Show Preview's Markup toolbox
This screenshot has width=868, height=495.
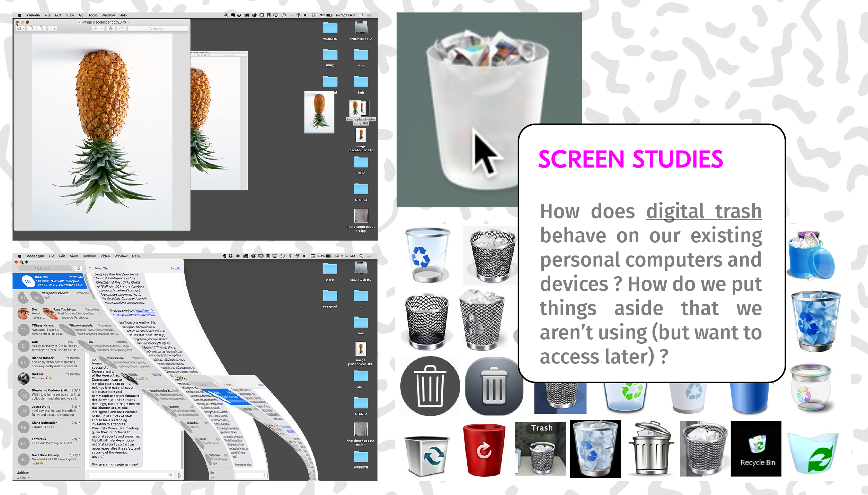[122, 29]
